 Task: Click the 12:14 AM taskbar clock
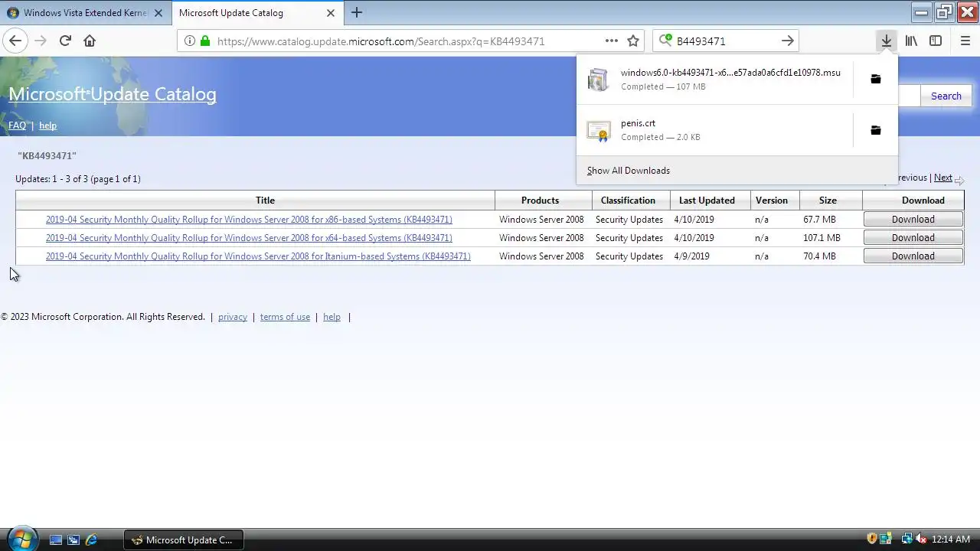click(951, 540)
